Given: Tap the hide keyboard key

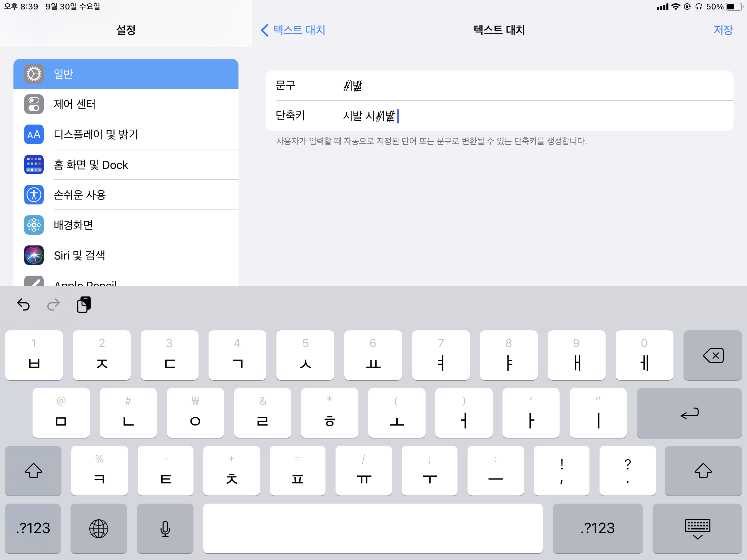Looking at the screenshot, I should click(697, 528).
